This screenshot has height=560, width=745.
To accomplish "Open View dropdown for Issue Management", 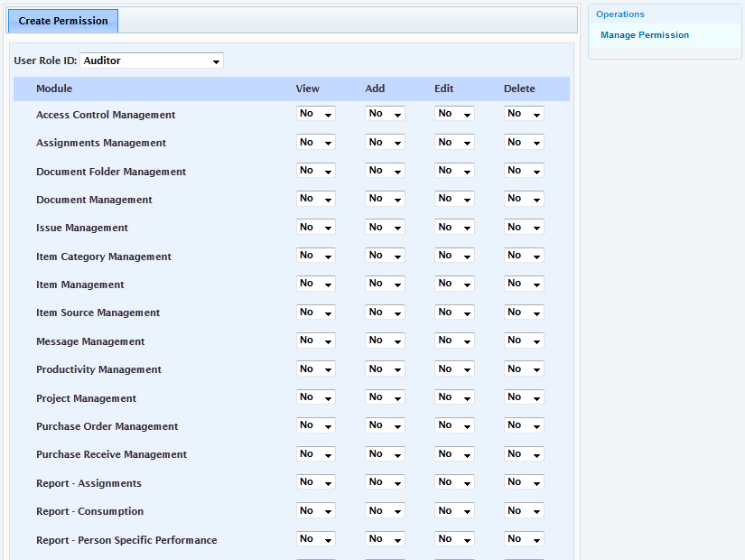I will pyautogui.click(x=315, y=228).
